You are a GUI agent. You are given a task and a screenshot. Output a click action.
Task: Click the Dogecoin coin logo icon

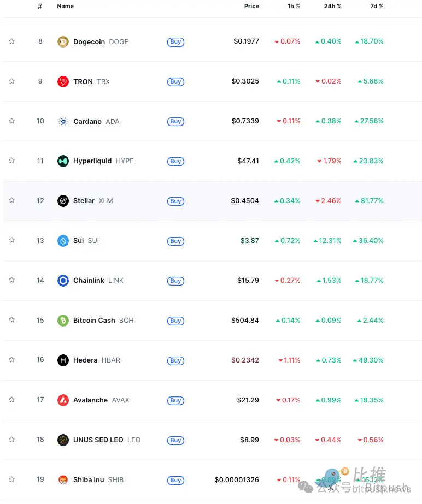[63, 41]
